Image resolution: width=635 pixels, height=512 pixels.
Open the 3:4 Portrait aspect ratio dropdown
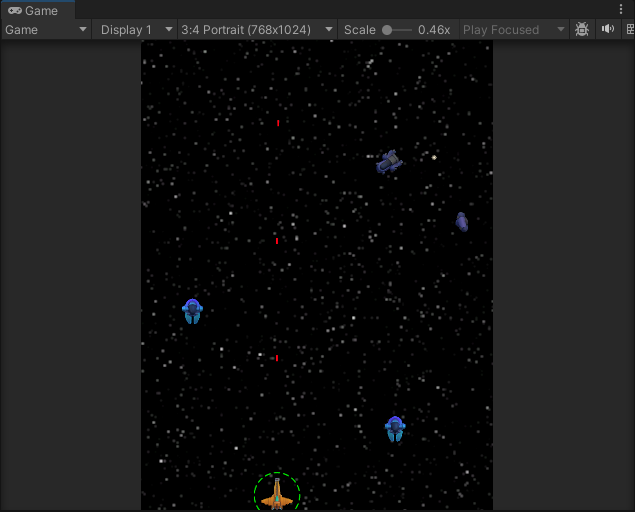click(257, 30)
